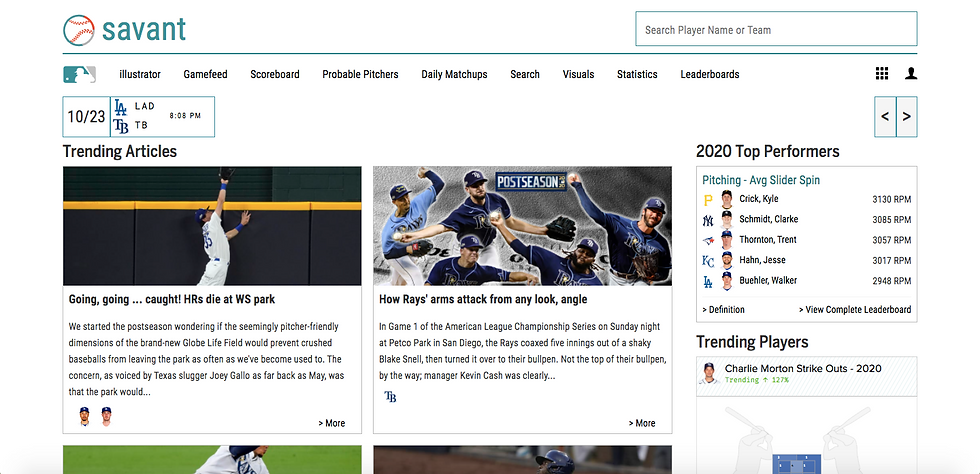Open the user account icon
Screen dimensions: 980x474
tap(911, 74)
